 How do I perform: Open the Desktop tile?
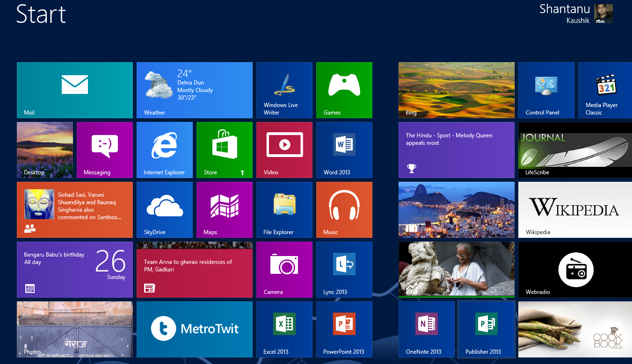point(45,150)
